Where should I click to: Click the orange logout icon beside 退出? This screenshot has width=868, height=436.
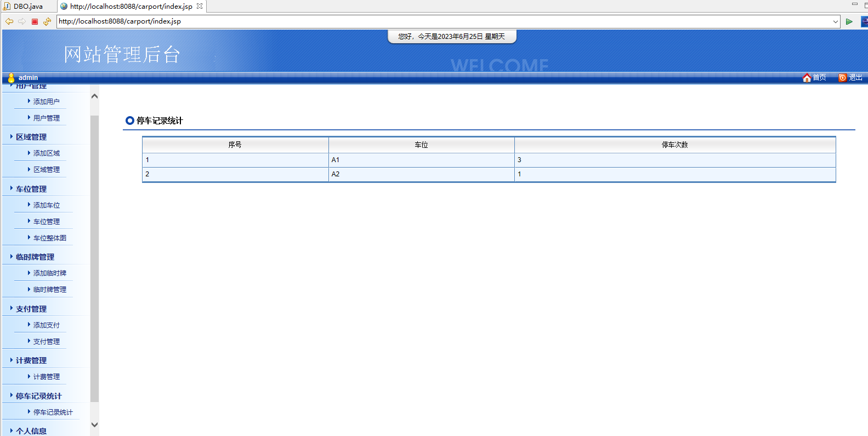pos(843,77)
